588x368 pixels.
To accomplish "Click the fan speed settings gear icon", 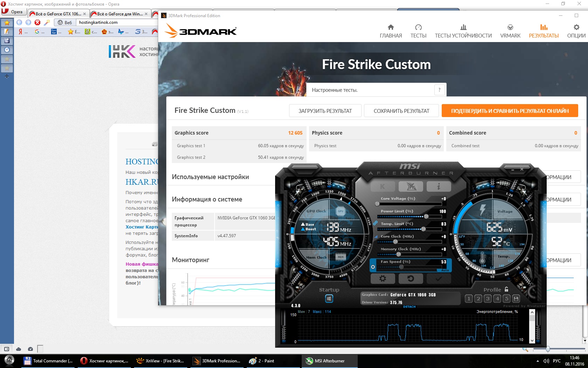I will (x=373, y=267).
